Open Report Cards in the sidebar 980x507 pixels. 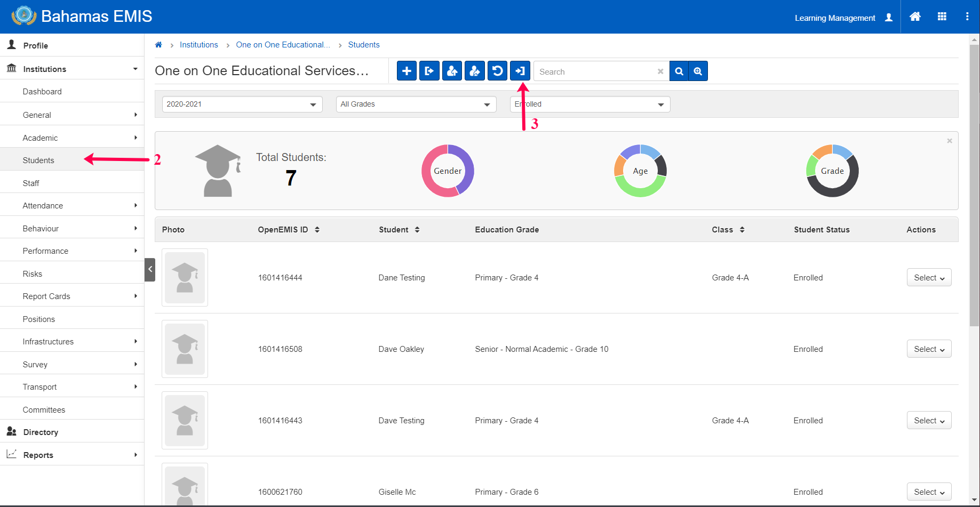tap(46, 296)
